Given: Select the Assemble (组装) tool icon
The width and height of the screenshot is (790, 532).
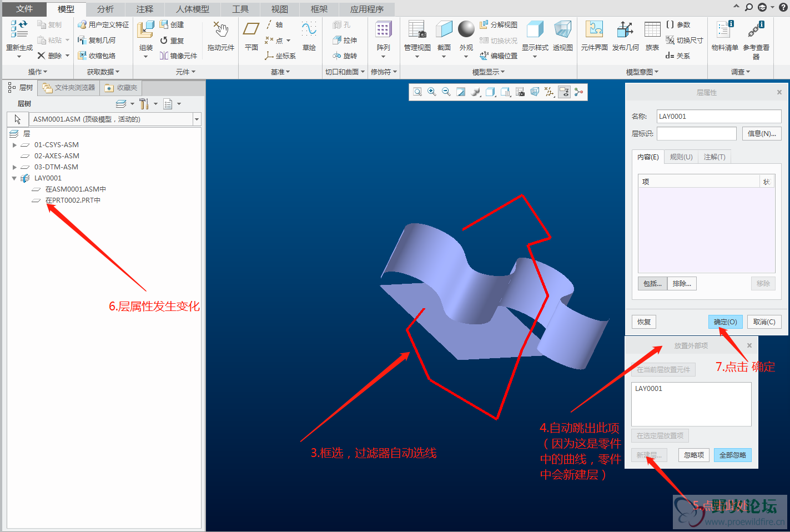Looking at the screenshot, I should point(145,30).
